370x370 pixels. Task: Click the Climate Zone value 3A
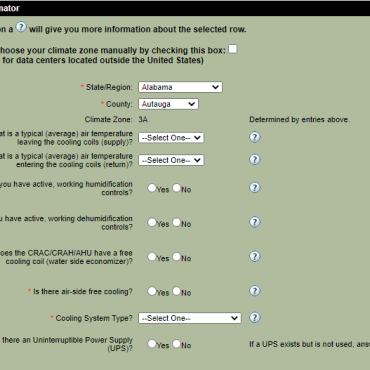point(143,119)
